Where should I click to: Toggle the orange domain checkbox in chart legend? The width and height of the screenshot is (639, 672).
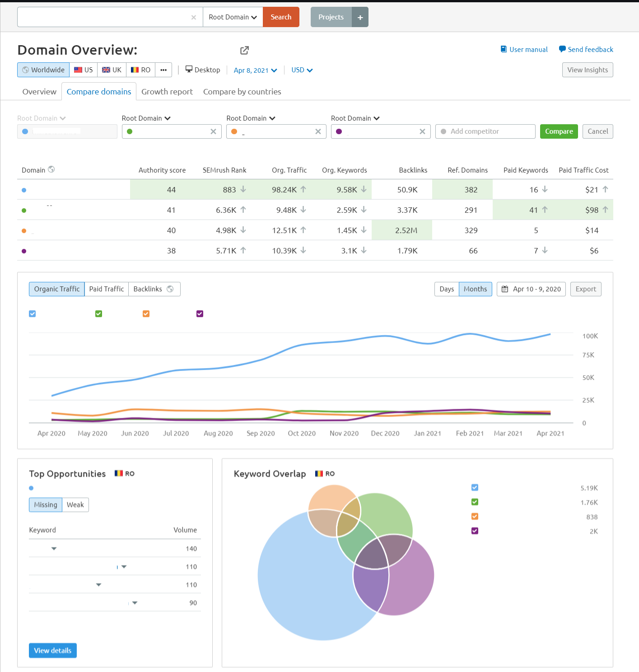[146, 314]
